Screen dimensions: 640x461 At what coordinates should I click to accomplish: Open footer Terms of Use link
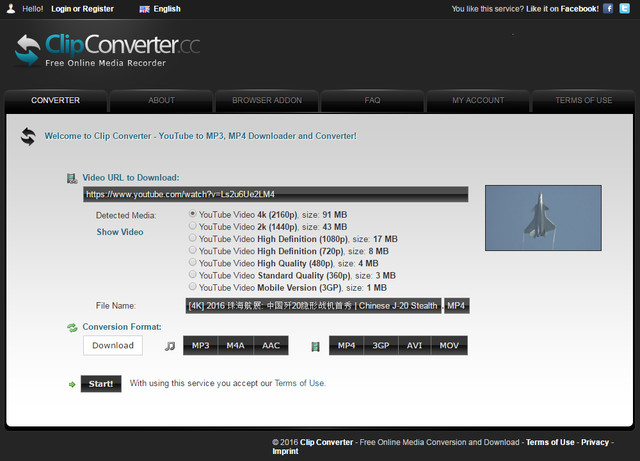(x=550, y=442)
